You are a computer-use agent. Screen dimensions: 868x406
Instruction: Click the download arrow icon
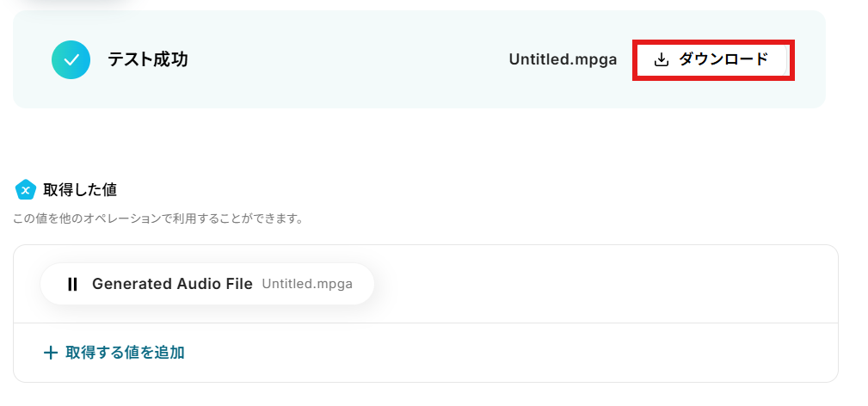[661, 60]
